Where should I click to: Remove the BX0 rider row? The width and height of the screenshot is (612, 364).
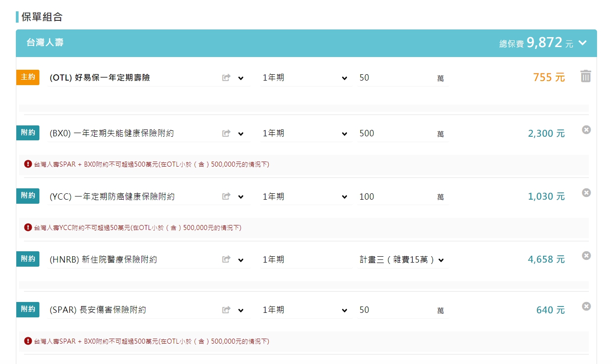click(x=586, y=130)
